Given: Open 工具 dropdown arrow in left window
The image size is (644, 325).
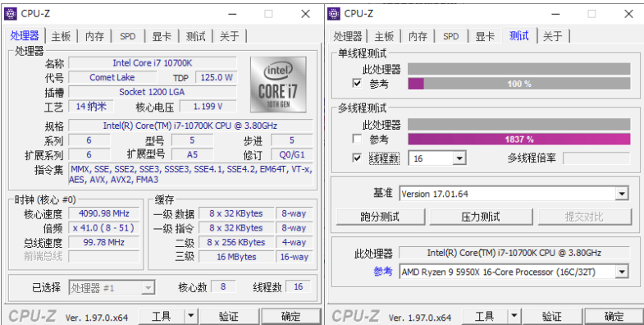Looking at the screenshot, I should click(x=190, y=316).
